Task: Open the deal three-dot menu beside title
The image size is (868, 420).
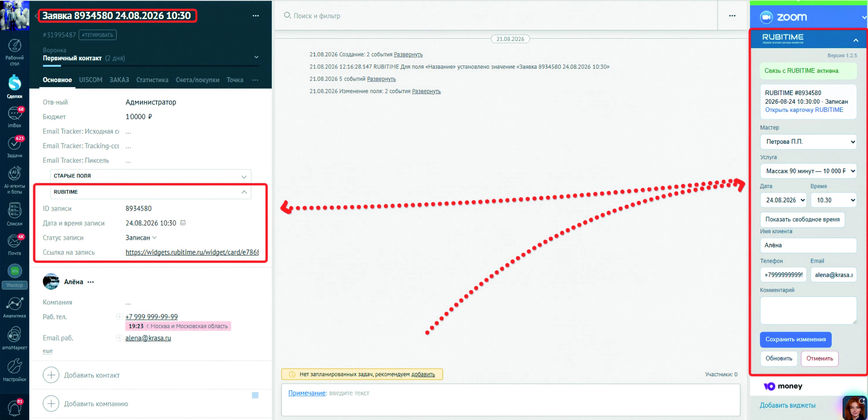Action: (256, 16)
